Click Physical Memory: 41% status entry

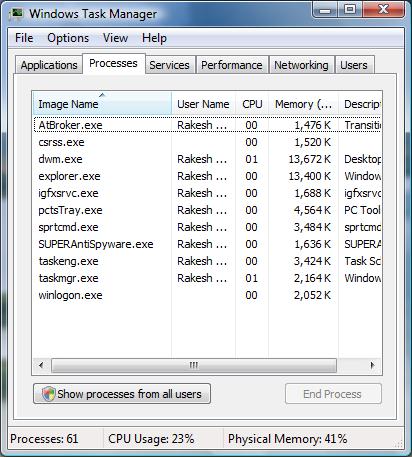287,439
